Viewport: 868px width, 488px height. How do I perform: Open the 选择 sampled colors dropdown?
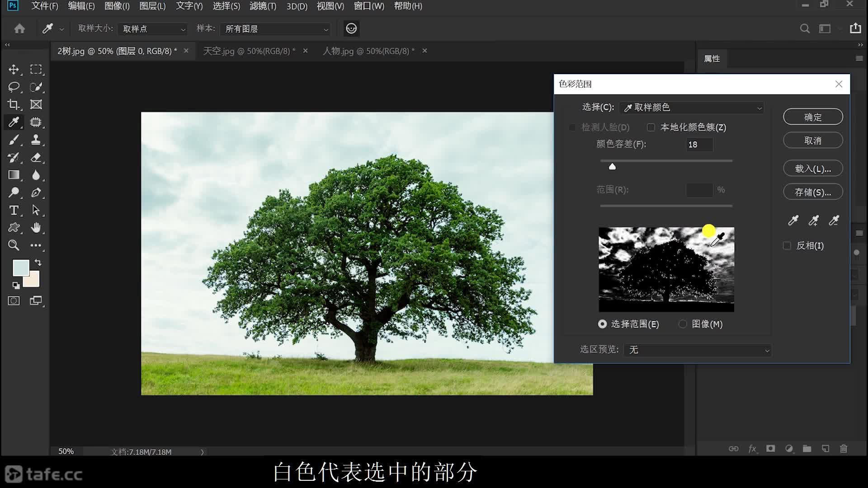692,108
